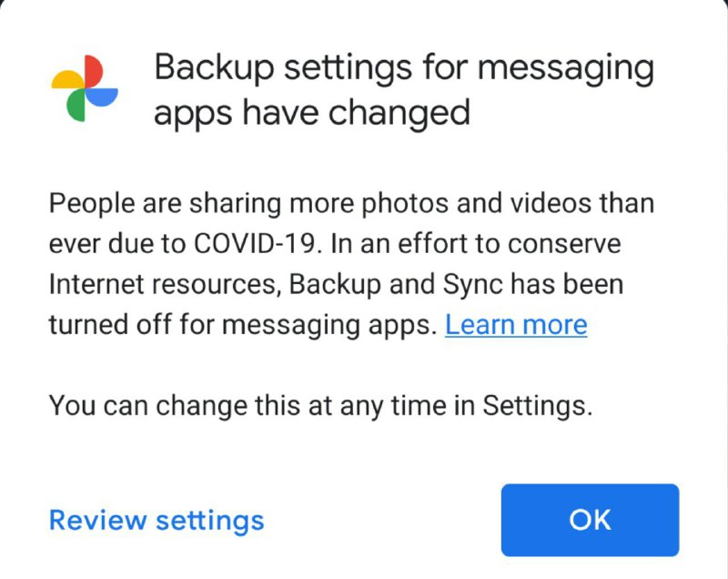The width and height of the screenshot is (728, 579).
Task: Click "apps have changed" in the title
Action: click(x=311, y=113)
